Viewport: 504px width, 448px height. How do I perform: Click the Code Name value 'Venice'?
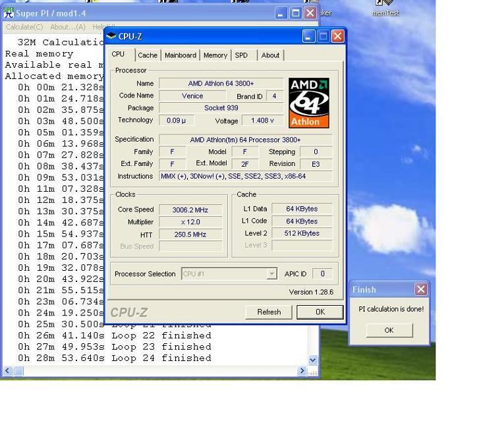coord(192,96)
